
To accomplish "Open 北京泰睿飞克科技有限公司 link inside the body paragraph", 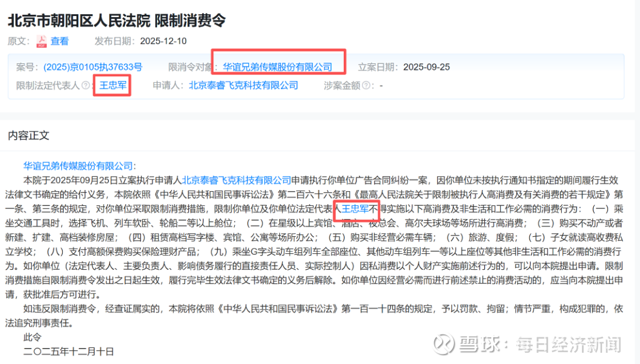I will point(236,180).
